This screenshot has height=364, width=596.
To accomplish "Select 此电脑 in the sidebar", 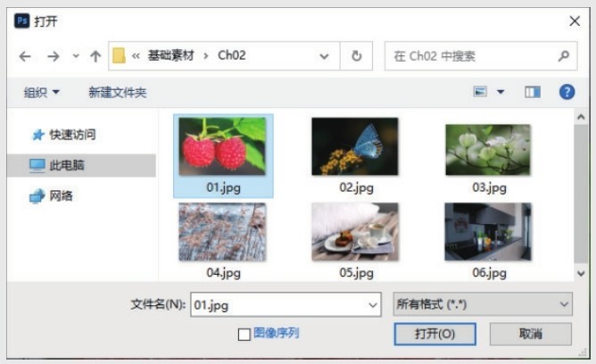I will coord(81,165).
